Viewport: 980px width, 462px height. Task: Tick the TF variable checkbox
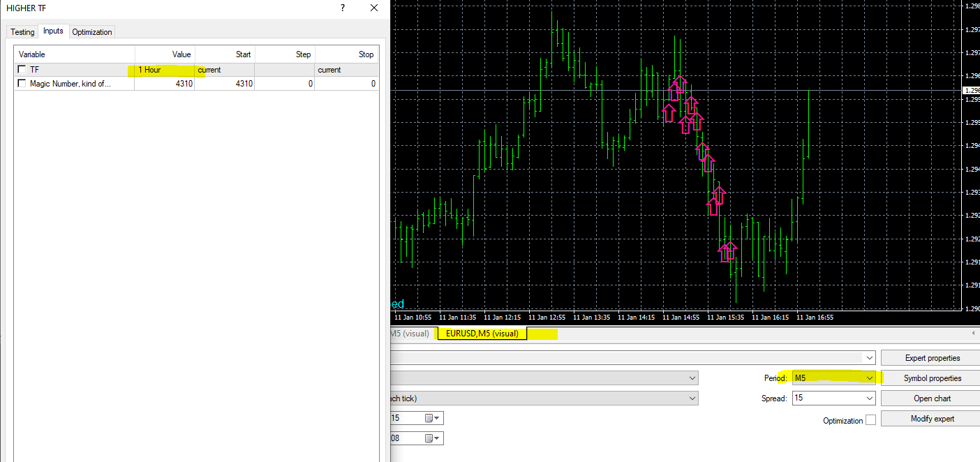(x=22, y=70)
